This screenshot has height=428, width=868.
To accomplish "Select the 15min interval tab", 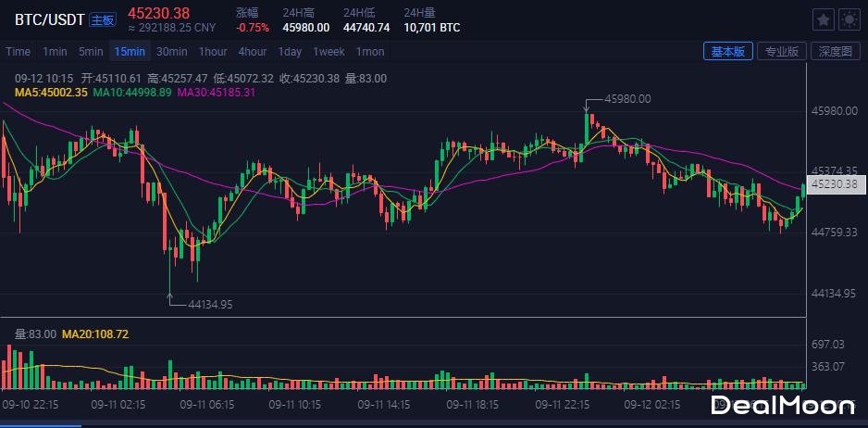I will pyautogui.click(x=130, y=52).
